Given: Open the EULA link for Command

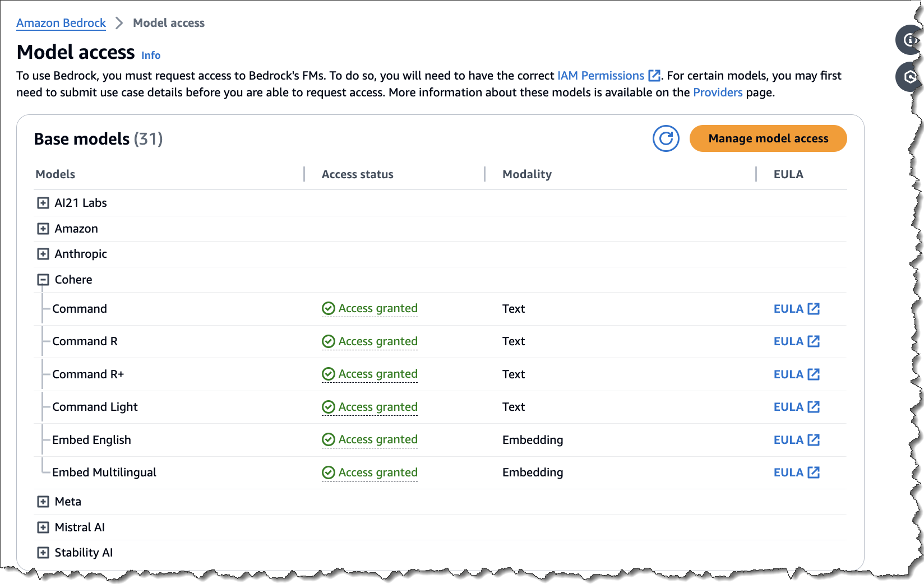Looking at the screenshot, I should (789, 309).
